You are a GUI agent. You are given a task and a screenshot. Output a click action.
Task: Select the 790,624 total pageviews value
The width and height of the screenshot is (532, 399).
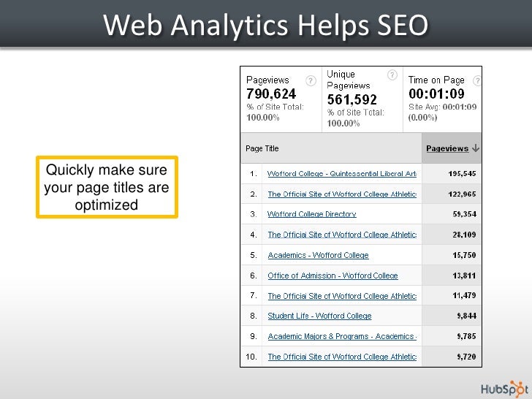click(271, 94)
